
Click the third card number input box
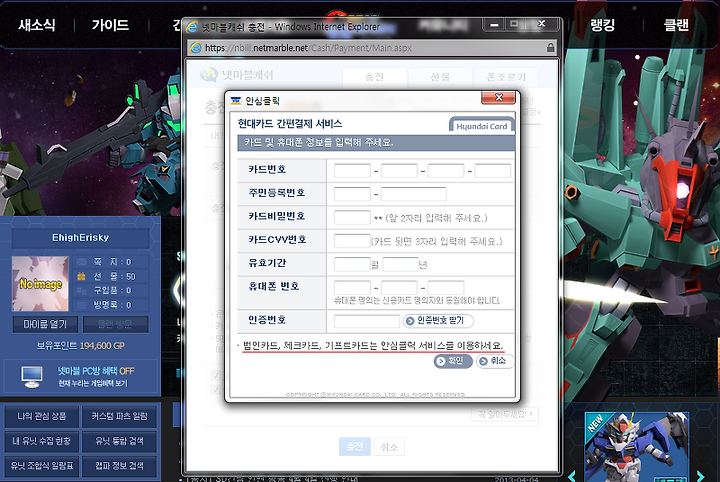(x=446, y=171)
